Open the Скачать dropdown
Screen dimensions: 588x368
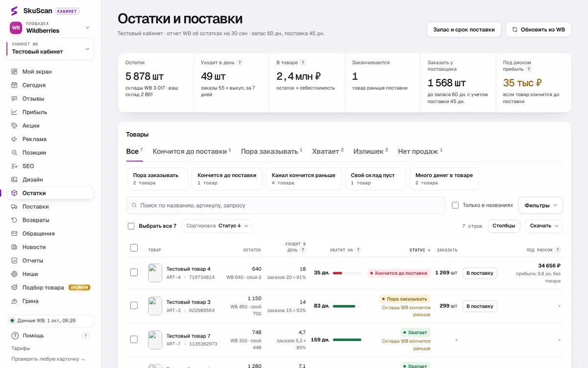(544, 226)
